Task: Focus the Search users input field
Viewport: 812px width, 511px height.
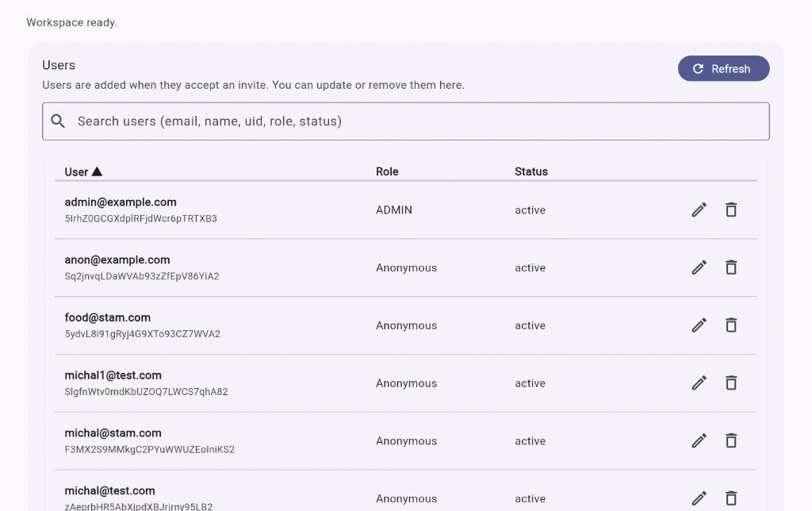Action: tap(405, 121)
